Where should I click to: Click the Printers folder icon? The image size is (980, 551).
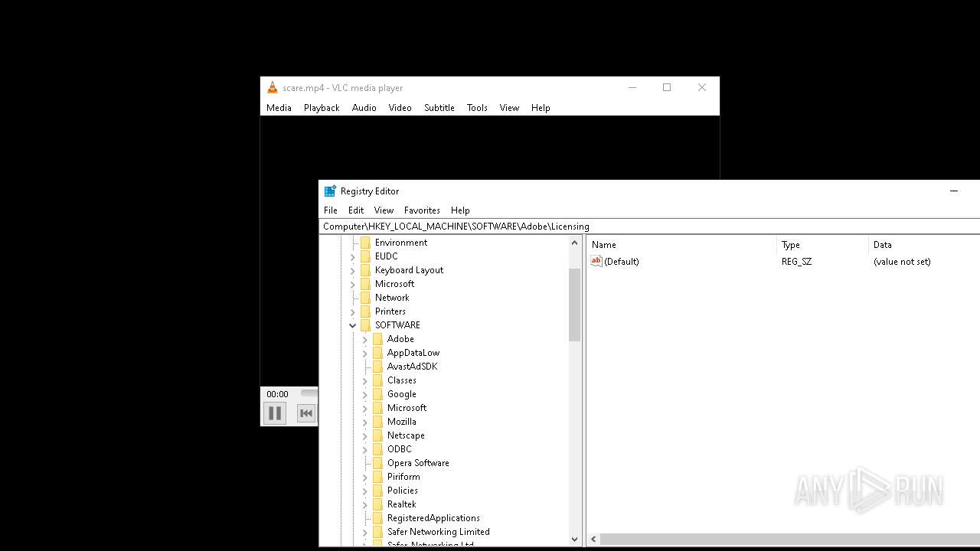click(365, 311)
